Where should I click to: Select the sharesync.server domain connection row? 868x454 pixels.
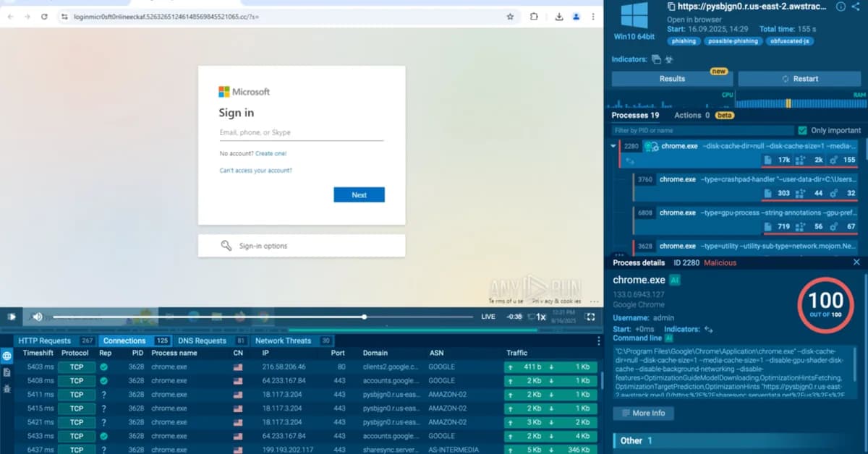[307, 449]
